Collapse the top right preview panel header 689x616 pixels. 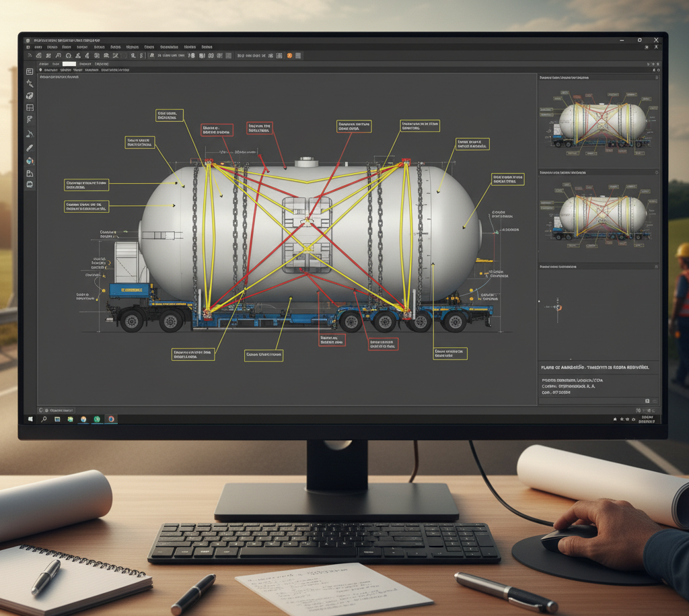coord(655,78)
